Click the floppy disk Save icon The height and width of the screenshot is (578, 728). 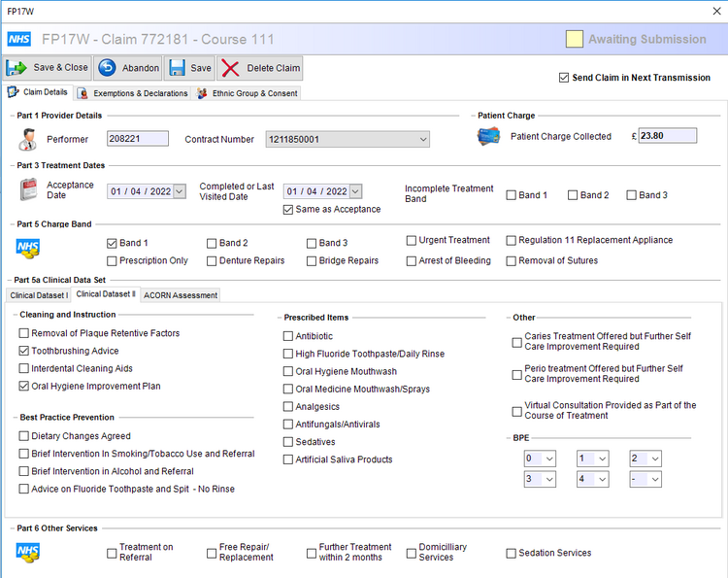pyautogui.click(x=178, y=68)
